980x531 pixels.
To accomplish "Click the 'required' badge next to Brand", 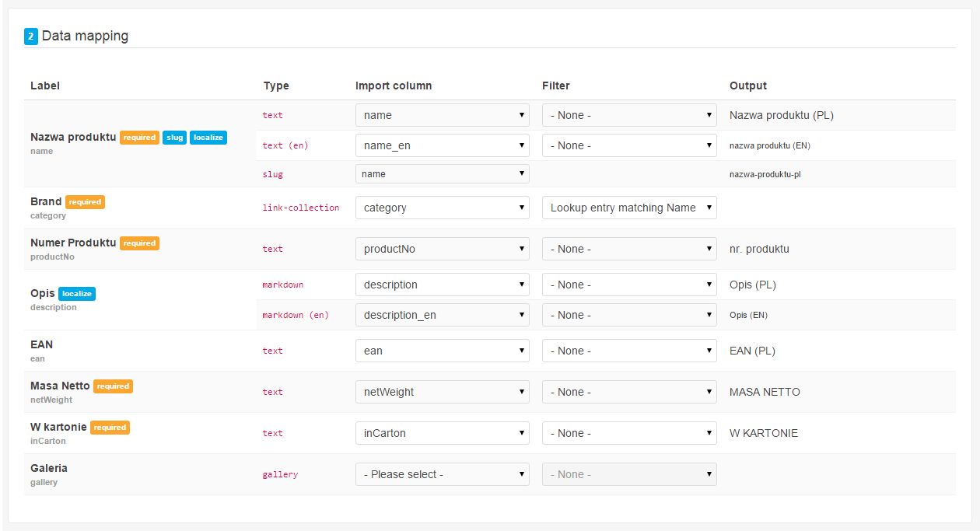I will (x=85, y=202).
